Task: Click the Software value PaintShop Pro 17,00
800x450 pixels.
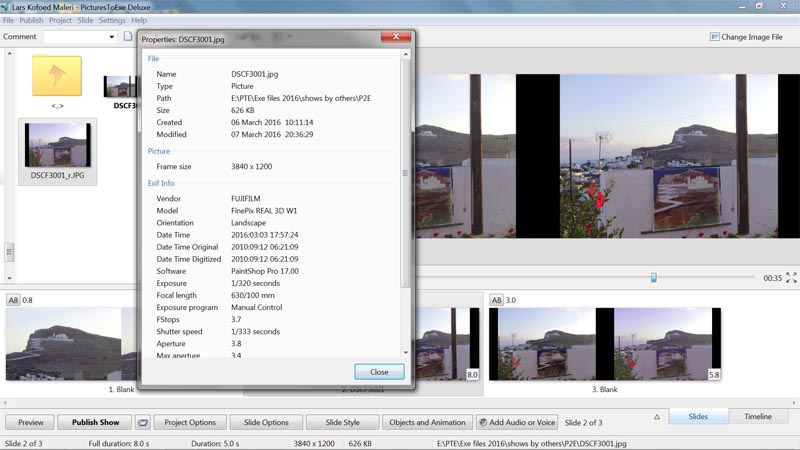Action: pyautogui.click(x=265, y=271)
